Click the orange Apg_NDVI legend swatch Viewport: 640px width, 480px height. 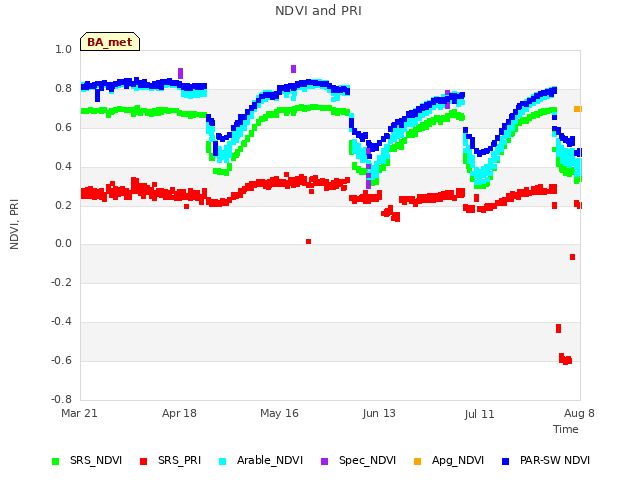[417, 461]
